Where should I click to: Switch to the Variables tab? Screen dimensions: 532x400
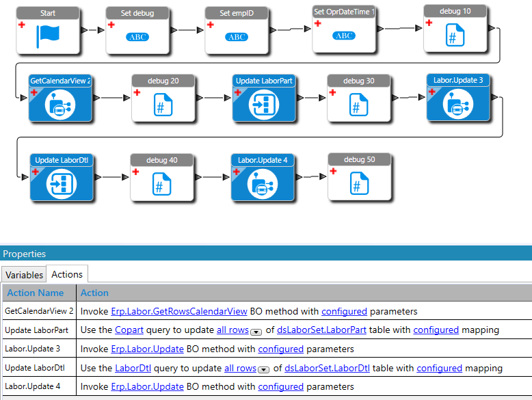click(24, 275)
